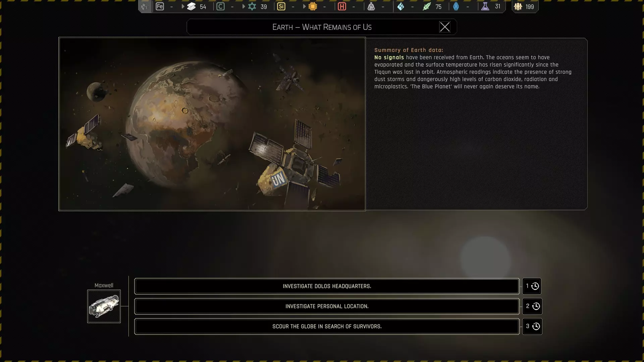
Task: Click the carbon (C) resource icon
Action: pos(220,6)
